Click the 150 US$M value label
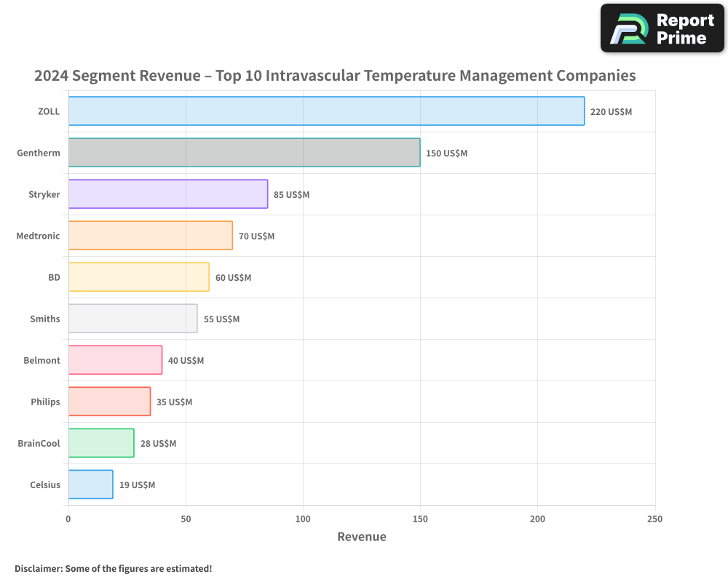The height and width of the screenshot is (582, 728). coord(446,154)
